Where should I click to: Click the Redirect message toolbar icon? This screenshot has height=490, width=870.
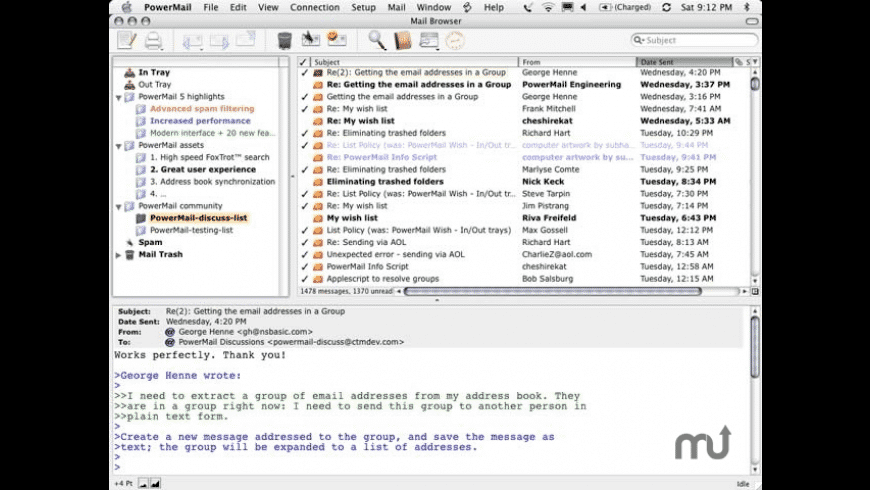pyautogui.click(x=245, y=40)
